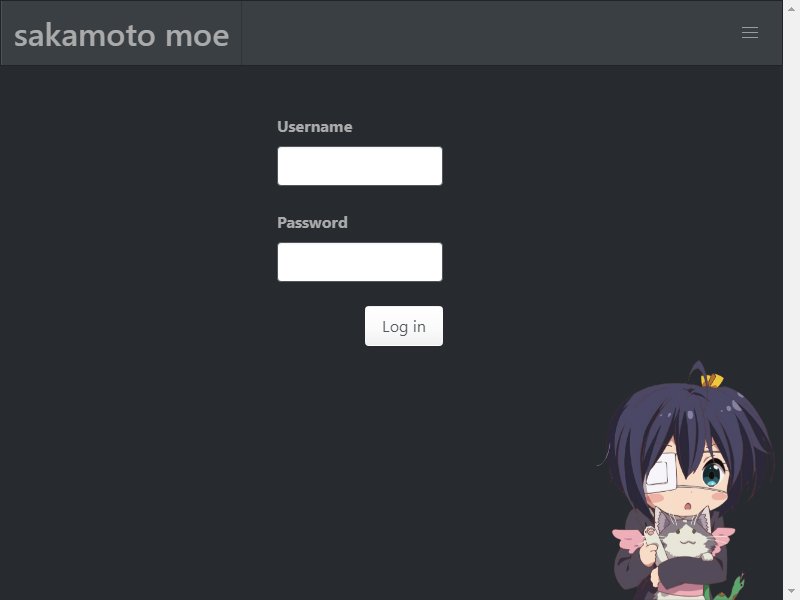800x600 pixels.
Task: Click the Username label text
Action: pyautogui.click(x=314, y=127)
